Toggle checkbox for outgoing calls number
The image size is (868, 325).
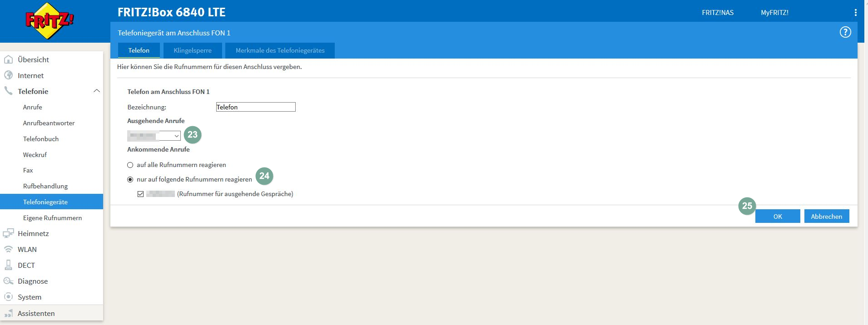[140, 194]
